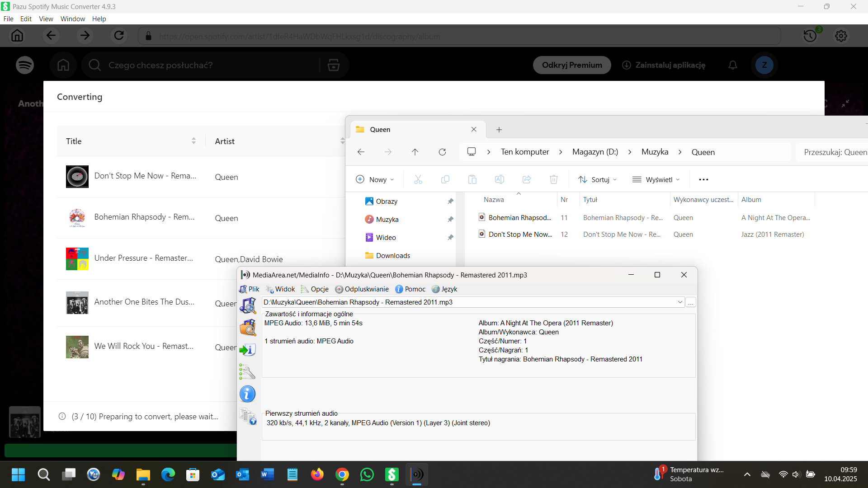868x488 pixels.
Task: Click Explorer Rename toolbar icon
Action: tap(500, 179)
